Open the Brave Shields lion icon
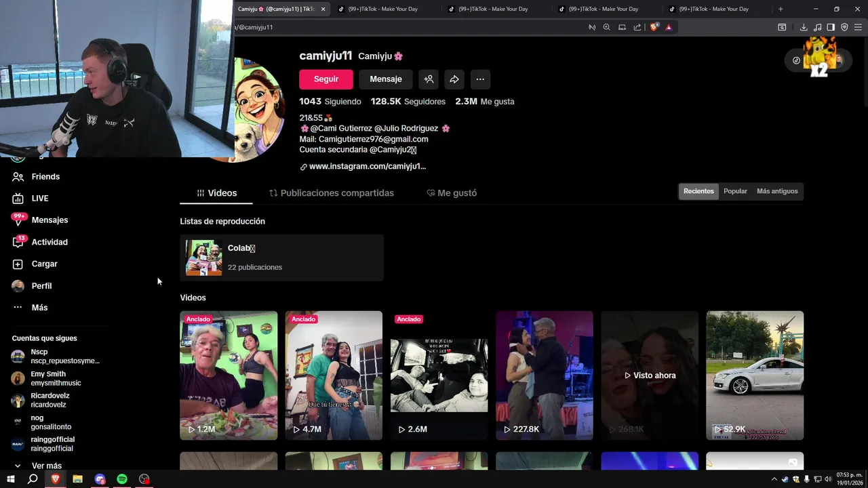The height and width of the screenshot is (488, 868). (654, 27)
